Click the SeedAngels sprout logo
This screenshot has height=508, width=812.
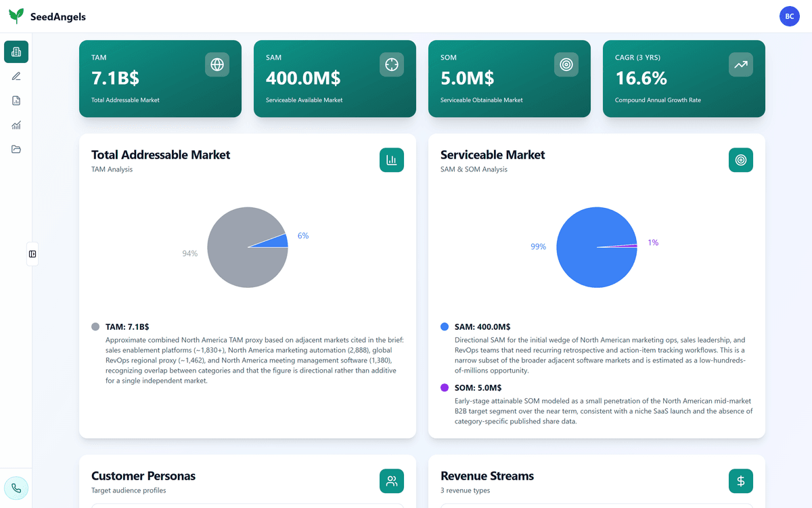pos(16,16)
